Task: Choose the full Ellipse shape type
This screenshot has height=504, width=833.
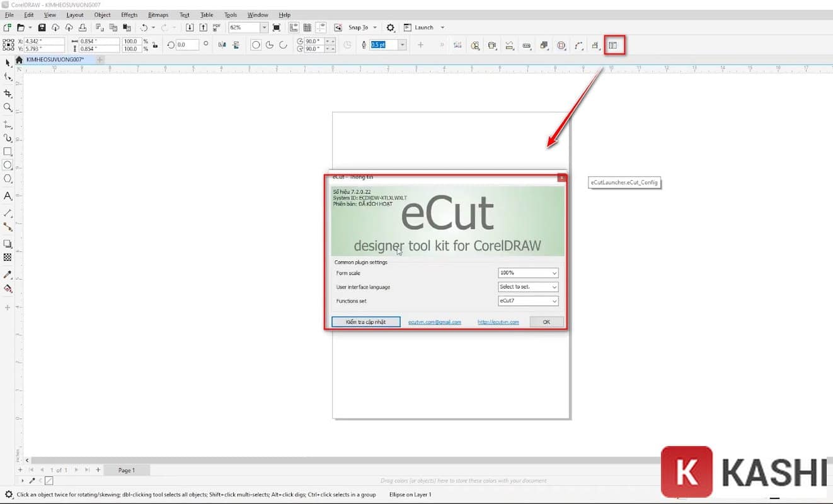Action: 256,45
